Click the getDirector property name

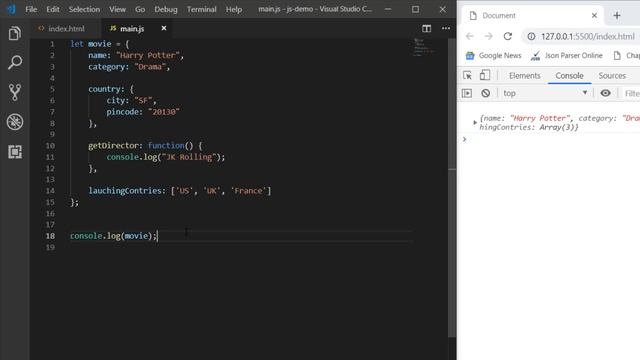[113, 146]
